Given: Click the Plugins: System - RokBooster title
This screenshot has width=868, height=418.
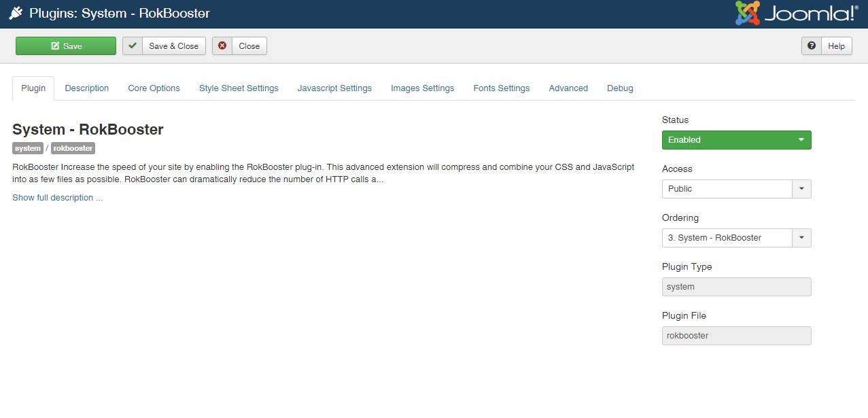Looking at the screenshot, I should point(120,13).
